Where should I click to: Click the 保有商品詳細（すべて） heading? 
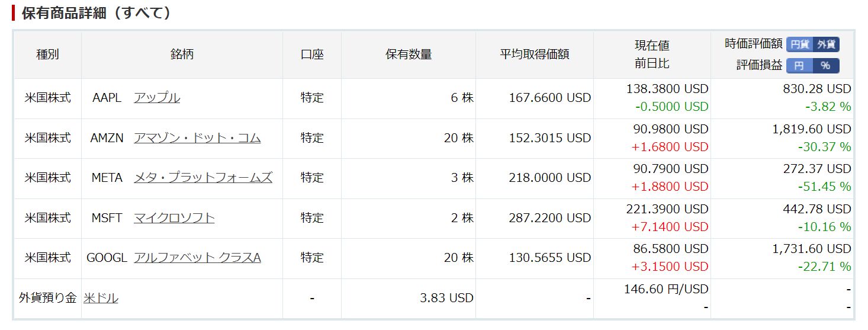[x=97, y=13]
